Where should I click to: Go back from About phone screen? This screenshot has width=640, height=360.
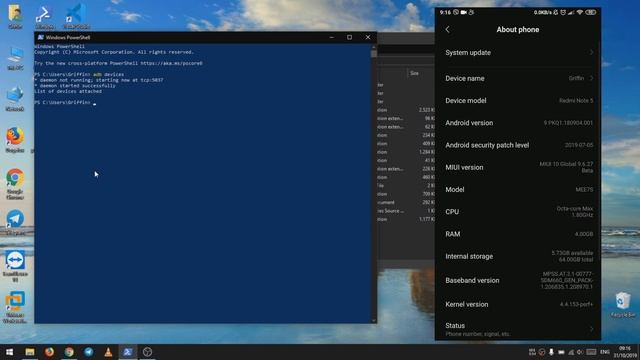coord(448,29)
